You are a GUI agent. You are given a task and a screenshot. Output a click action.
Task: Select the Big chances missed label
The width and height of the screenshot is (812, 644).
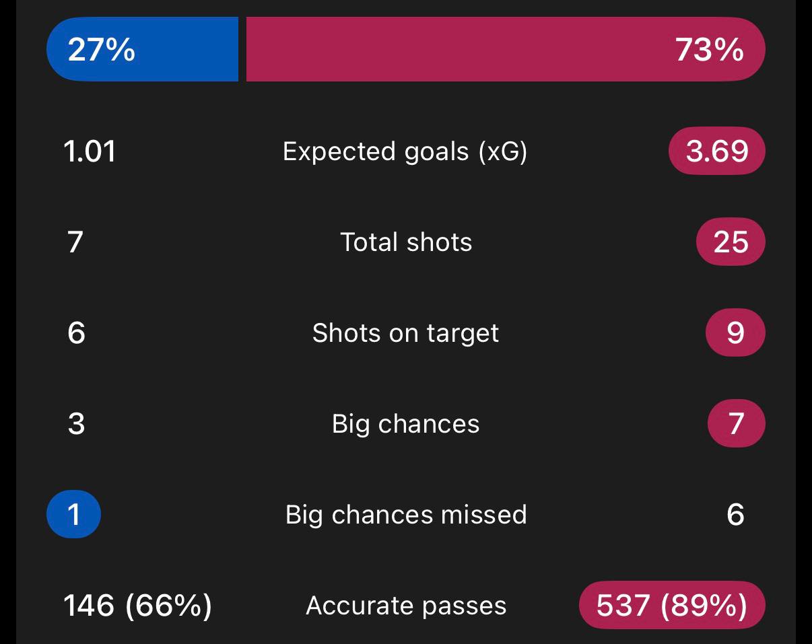point(406,515)
